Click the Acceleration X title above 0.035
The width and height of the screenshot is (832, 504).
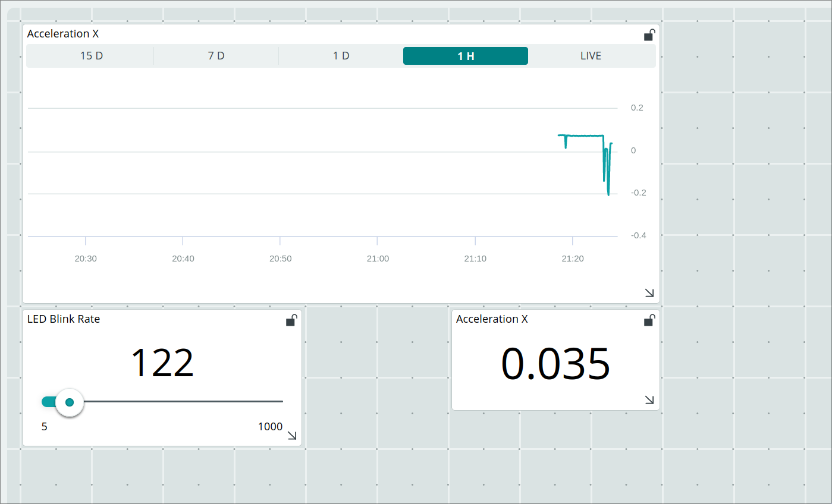(492, 319)
